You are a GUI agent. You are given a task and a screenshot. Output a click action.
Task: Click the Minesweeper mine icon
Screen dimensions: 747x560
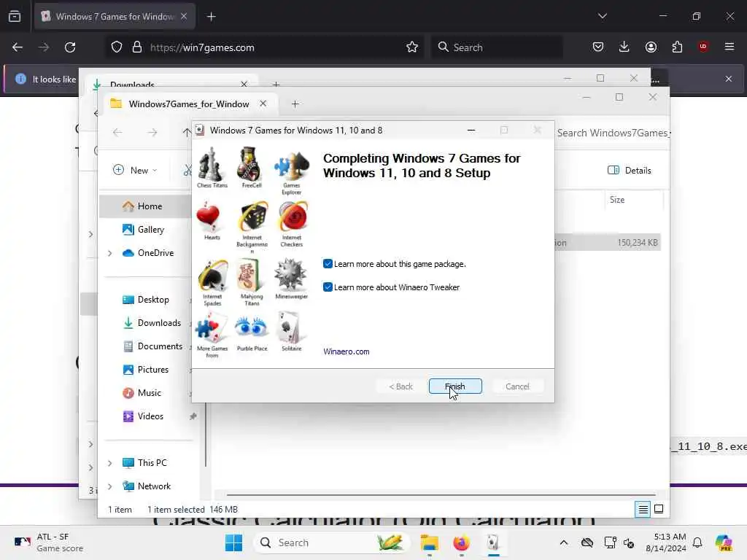pyautogui.click(x=290, y=275)
